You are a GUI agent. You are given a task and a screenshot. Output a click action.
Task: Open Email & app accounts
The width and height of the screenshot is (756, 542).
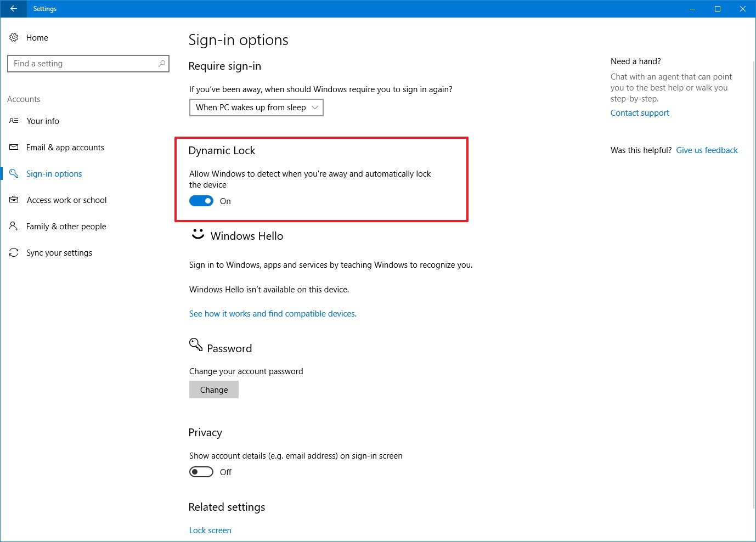click(65, 147)
